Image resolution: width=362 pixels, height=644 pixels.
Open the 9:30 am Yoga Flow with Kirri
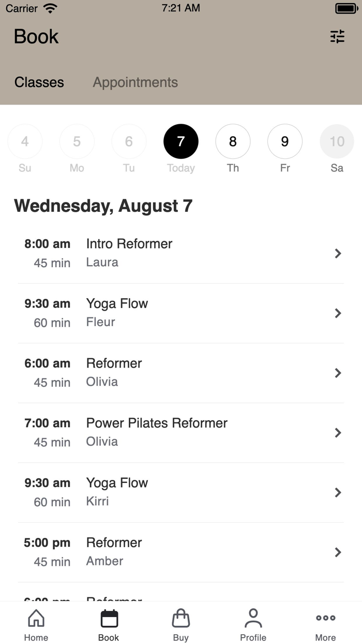(x=339, y=492)
